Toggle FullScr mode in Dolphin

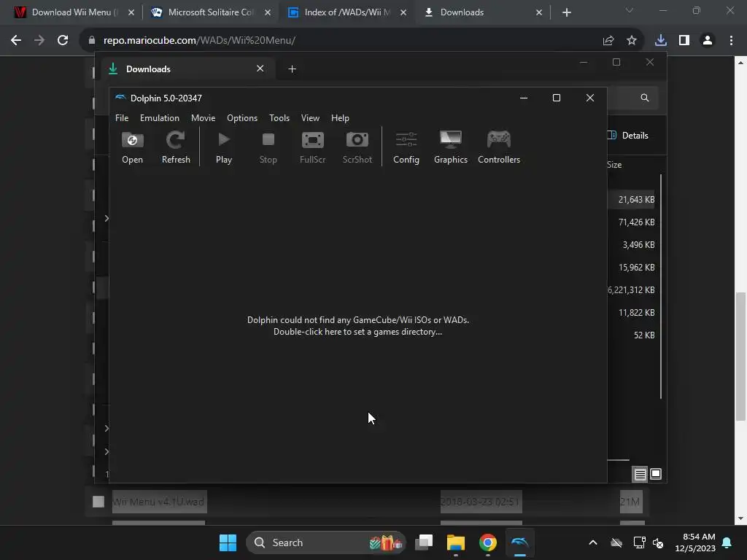(x=312, y=147)
